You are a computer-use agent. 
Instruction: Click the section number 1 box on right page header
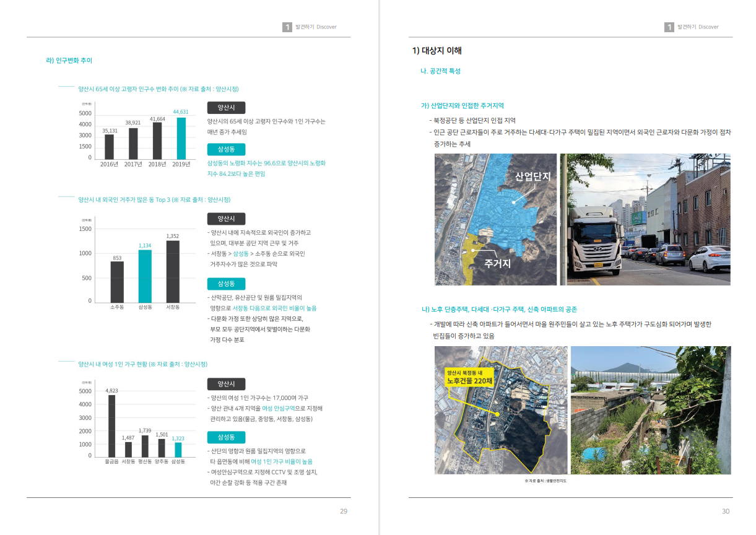click(669, 27)
